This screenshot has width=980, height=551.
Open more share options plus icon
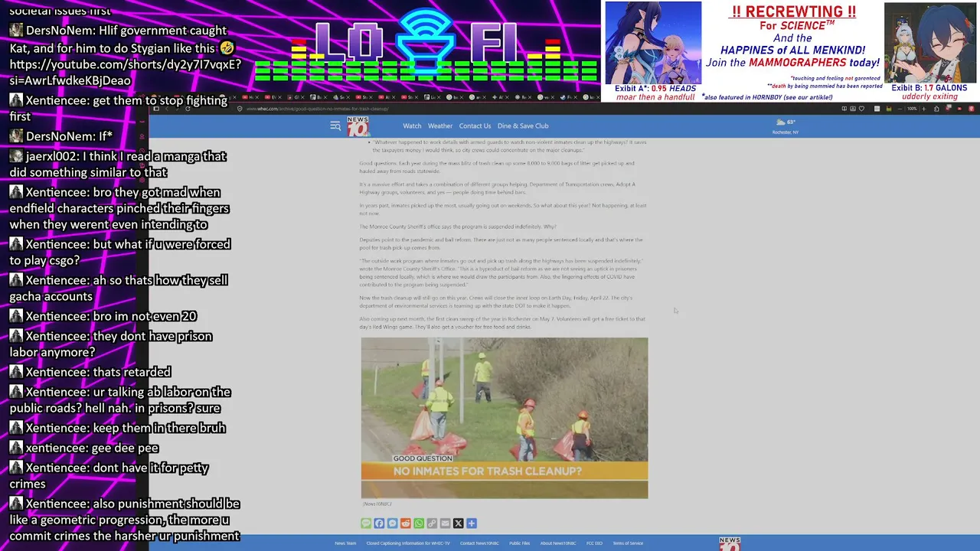click(x=472, y=523)
